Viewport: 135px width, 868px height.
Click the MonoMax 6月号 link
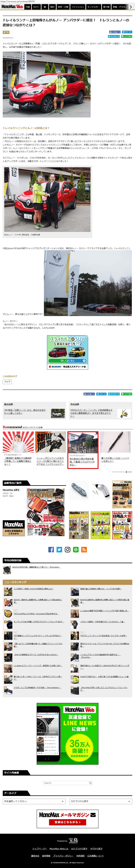click(x=11, y=490)
